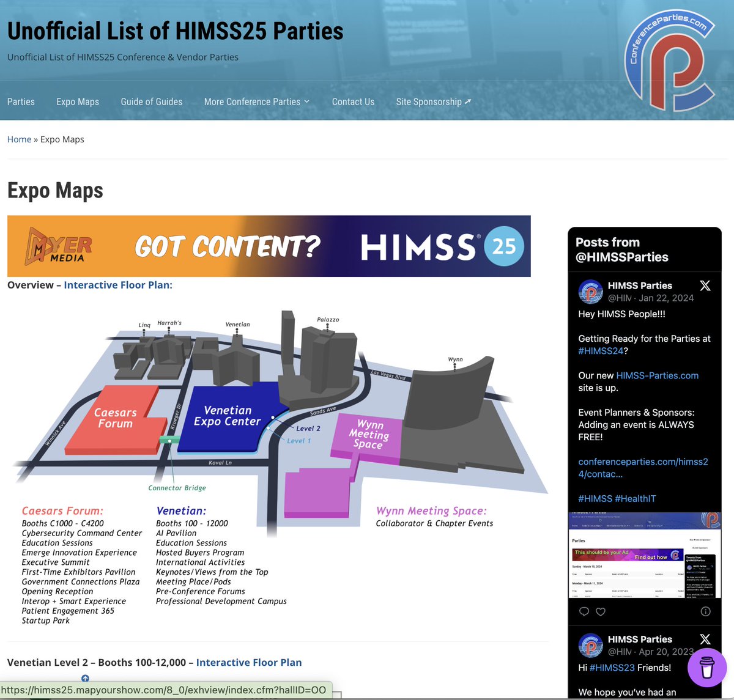Click the Jan 22, 2024 tweet date
The width and height of the screenshot is (734, 700).
[666, 298]
